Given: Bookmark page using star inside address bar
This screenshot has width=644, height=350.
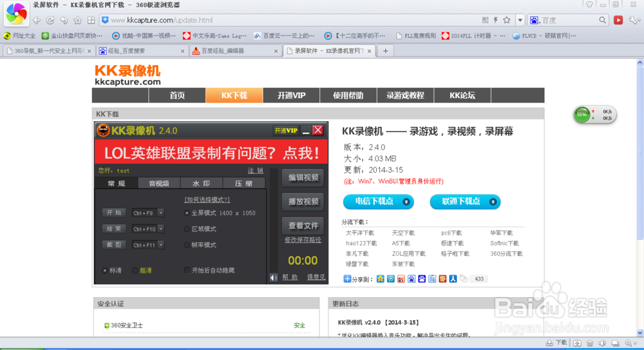Looking at the screenshot, I should click(507, 20).
